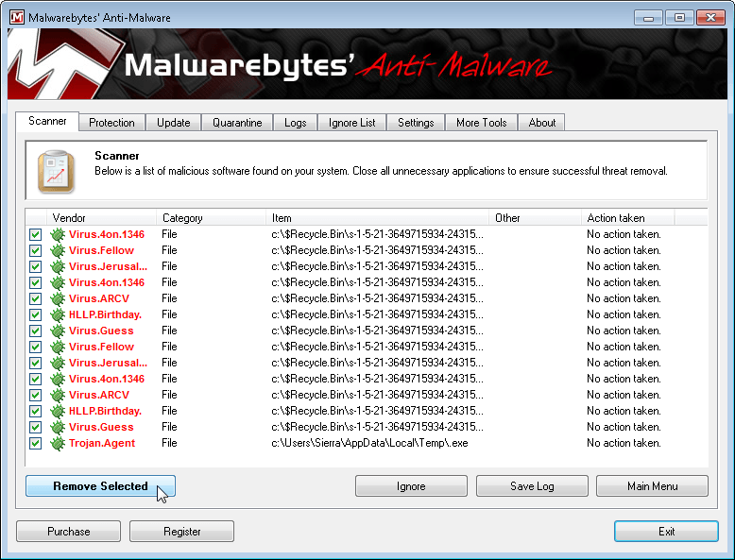
Task: Click the bug icon next to HLLP.Birthday first entry
Action: pyautogui.click(x=58, y=314)
